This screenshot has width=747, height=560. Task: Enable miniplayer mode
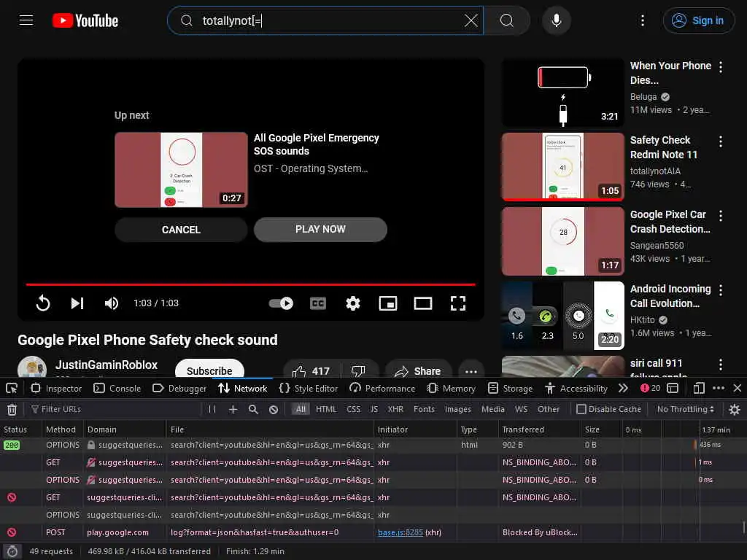(388, 303)
